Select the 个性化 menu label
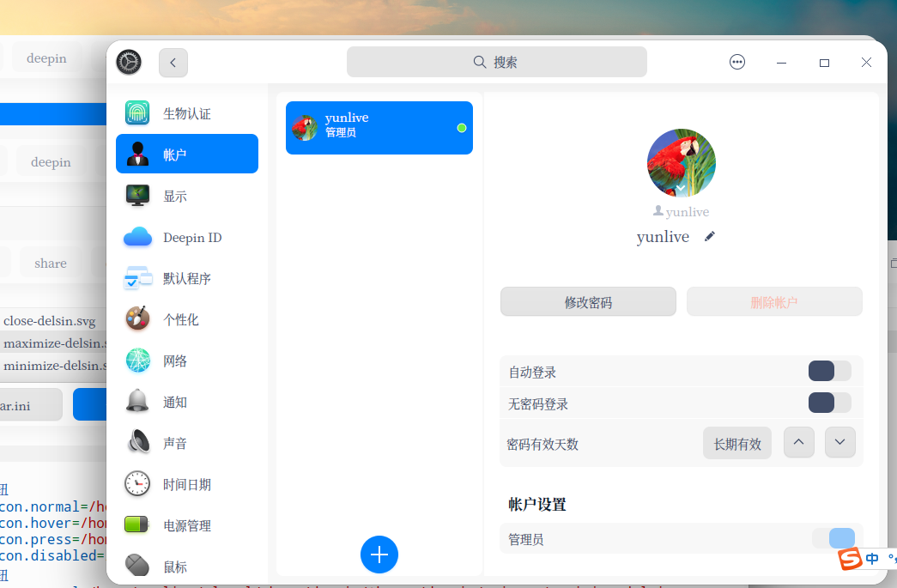Viewport: 897px width, 588px height. (181, 319)
